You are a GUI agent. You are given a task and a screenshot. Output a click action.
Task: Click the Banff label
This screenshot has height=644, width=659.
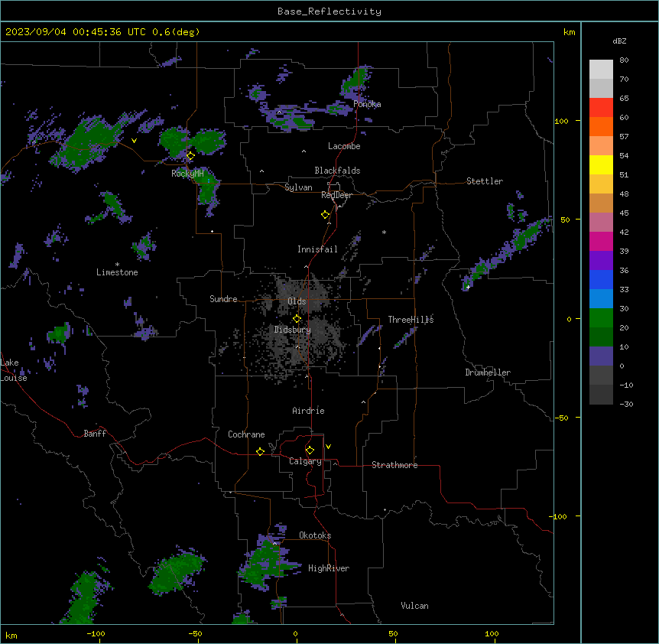(95, 434)
